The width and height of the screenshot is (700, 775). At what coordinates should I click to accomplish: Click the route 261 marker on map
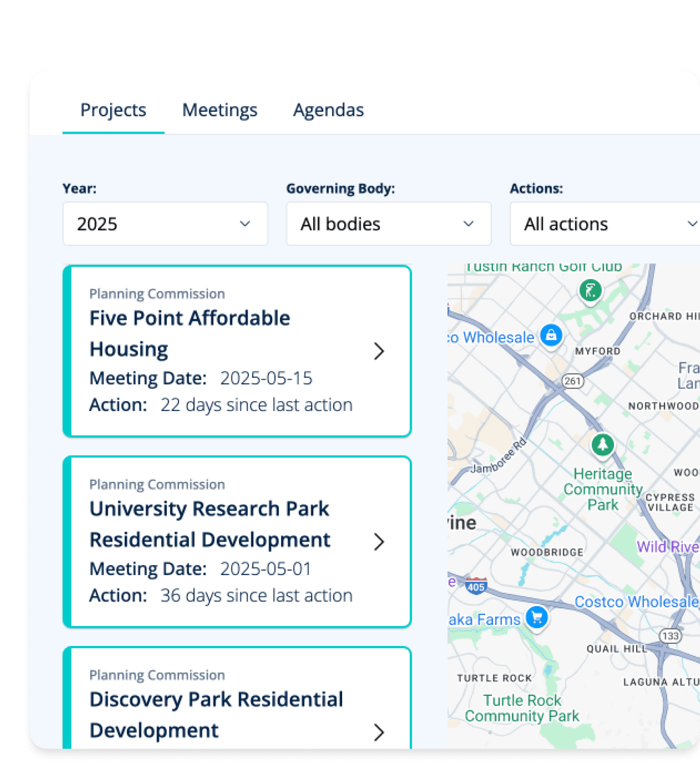coord(573,381)
